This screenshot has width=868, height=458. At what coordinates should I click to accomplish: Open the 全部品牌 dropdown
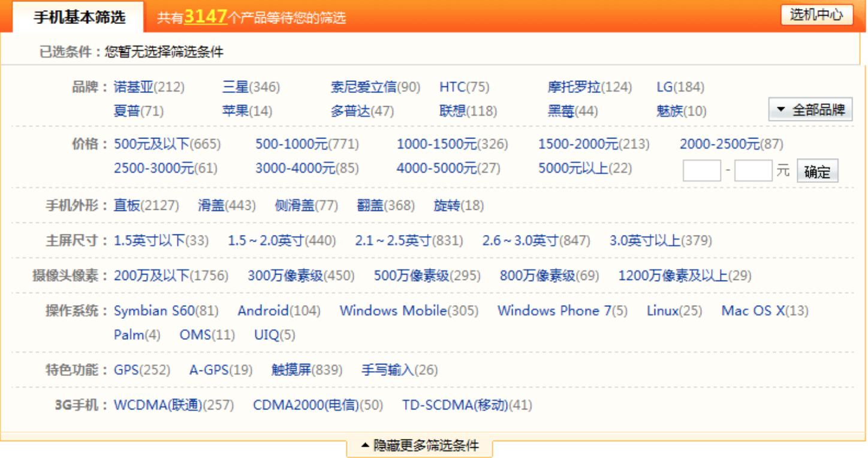810,110
